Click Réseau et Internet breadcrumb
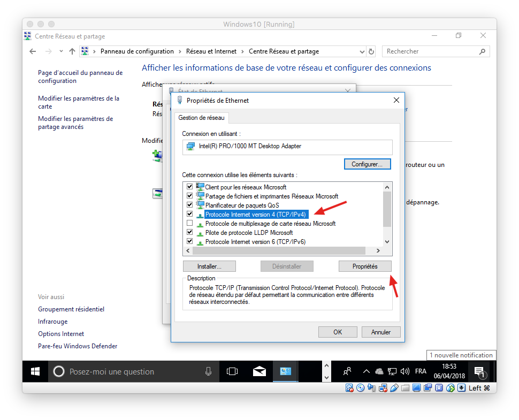This screenshot has width=519, height=420. (211, 51)
